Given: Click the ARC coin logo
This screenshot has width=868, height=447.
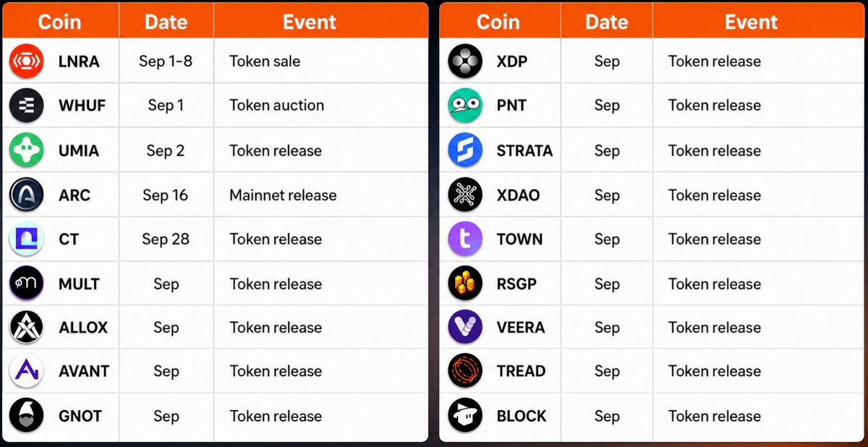Looking at the screenshot, I should (x=27, y=195).
